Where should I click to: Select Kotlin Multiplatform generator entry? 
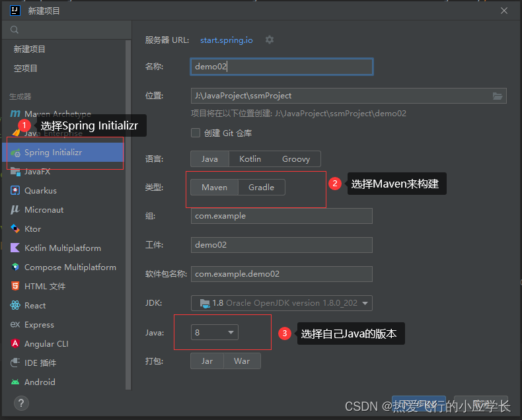click(x=63, y=248)
